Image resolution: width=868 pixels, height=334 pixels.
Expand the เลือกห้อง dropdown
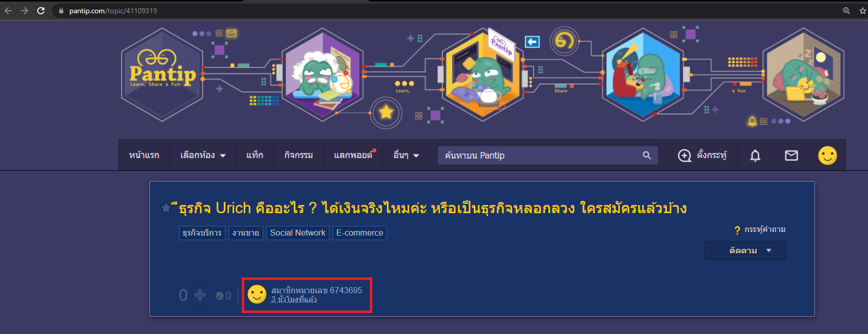tap(203, 155)
